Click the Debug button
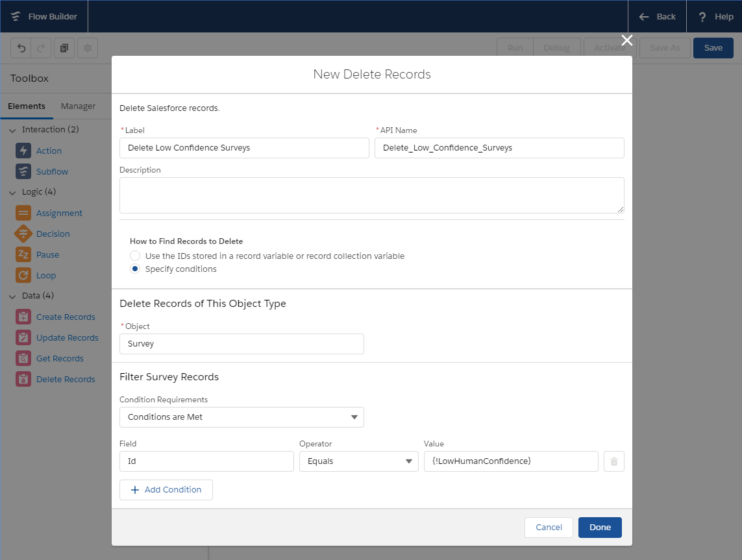The height and width of the screenshot is (560, 742). pos(556,48)
